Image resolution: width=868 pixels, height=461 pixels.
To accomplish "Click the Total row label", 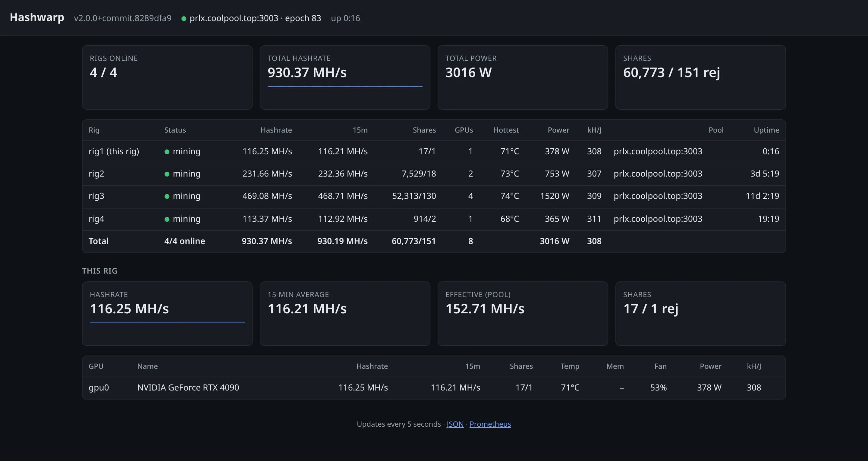I will click(98, 241).
